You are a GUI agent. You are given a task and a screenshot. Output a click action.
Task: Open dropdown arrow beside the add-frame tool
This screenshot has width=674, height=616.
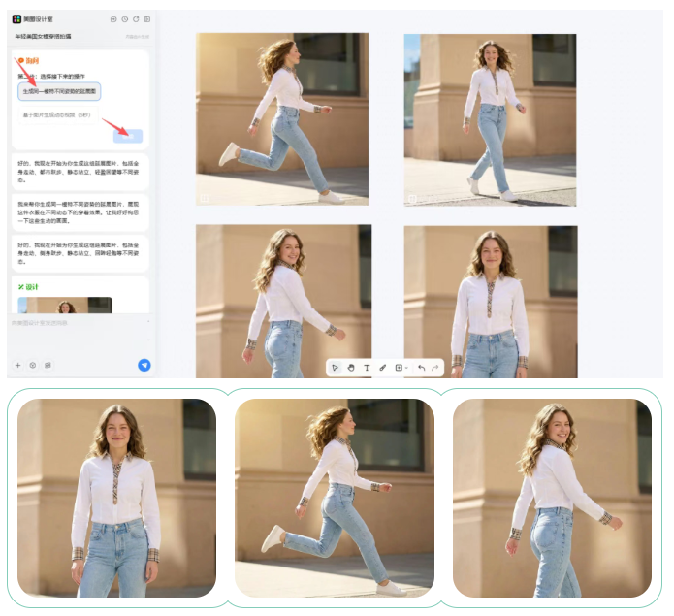pyautogui.click(x=407, y=368)
